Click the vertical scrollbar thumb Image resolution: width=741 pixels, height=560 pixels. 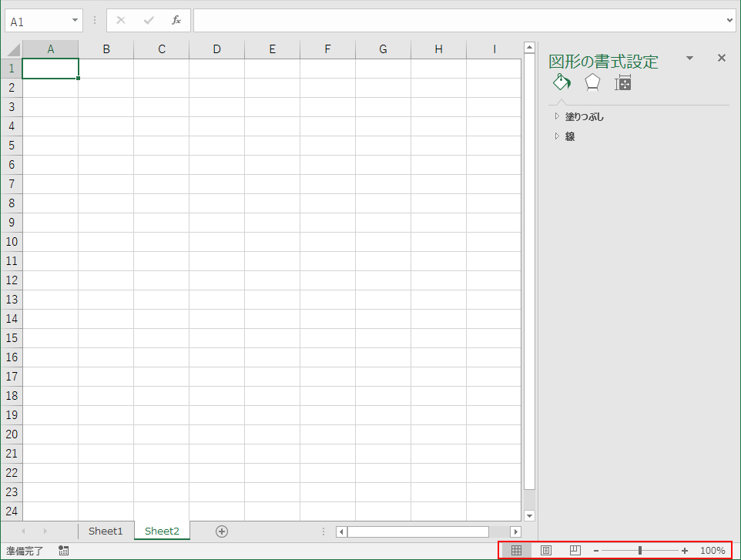529,272
